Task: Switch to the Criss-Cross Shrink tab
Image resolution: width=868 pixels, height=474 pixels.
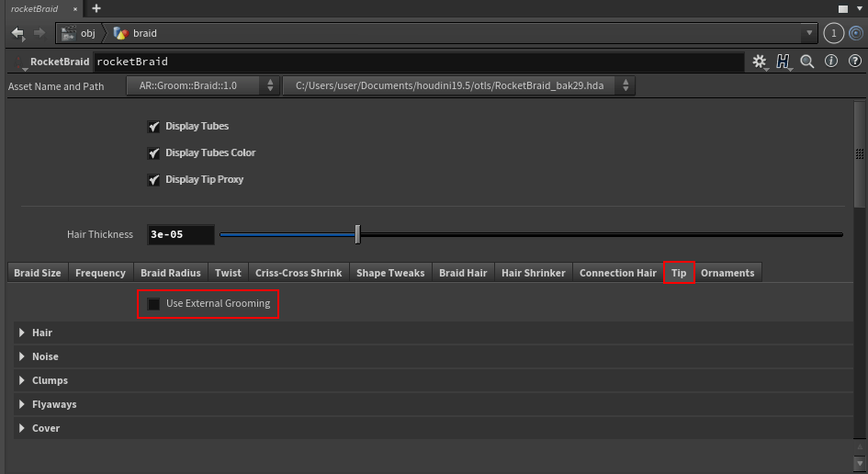Action: pos(299,273)
